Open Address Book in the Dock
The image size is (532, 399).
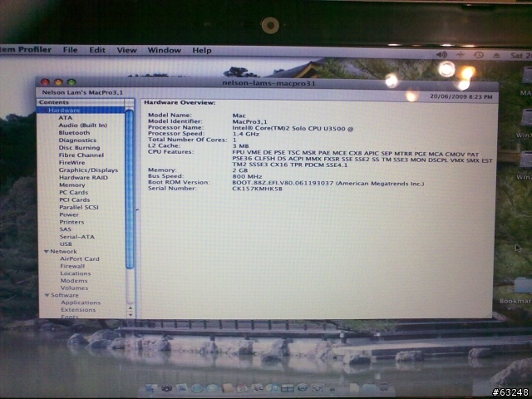(227, 388)
